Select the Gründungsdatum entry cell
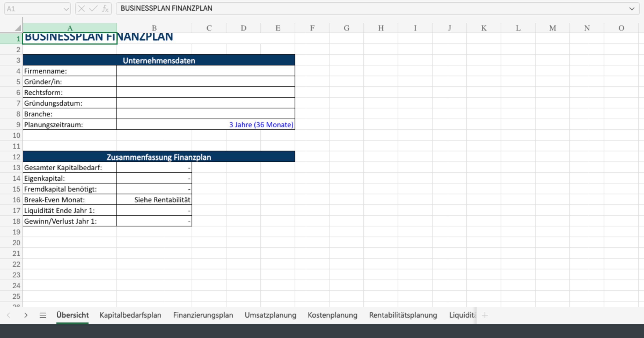This screenshot has height=338, width=644. pyautogui.click(x=206, y=103)
